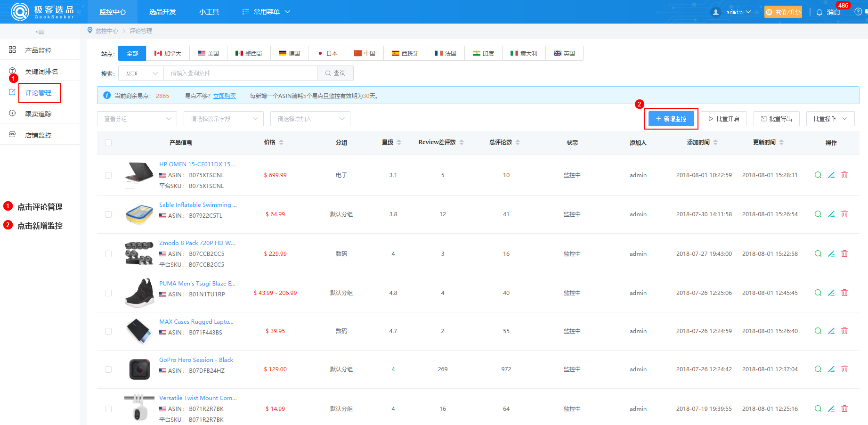The image size is (868, 425).
Task: Click the 立即购买 link
Action: pyautogui.click(x=225, y=96)
